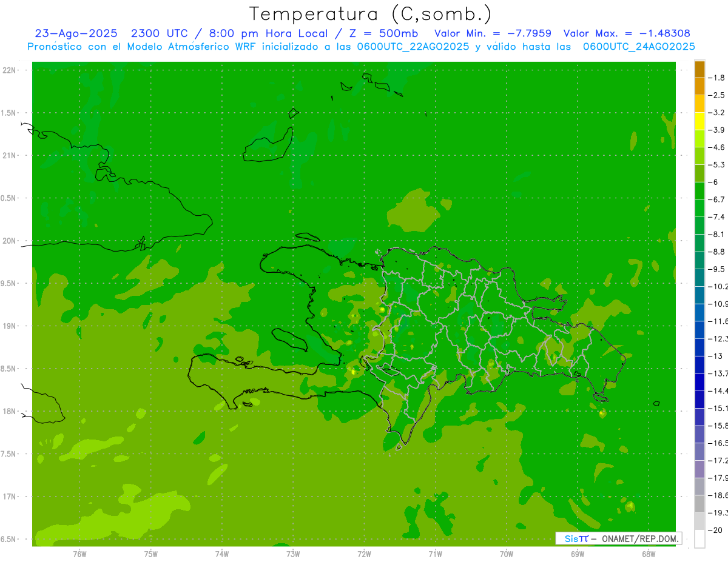Click '0600UTC_24AGO2025' valid-until time text
The width and height of the screenshot is (728, 562).
pyautogui.click(x=639, y=47)
